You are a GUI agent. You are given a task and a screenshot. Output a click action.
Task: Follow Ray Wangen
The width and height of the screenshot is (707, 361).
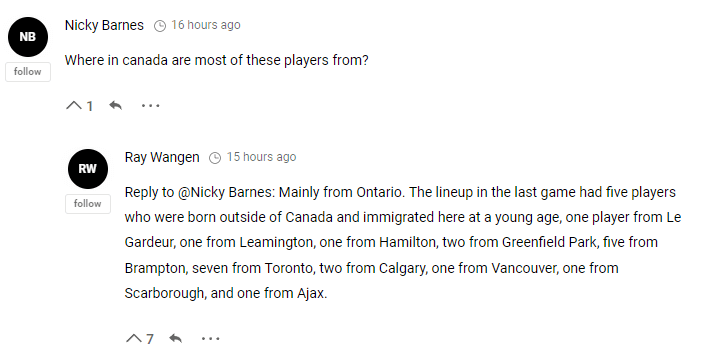pyautogui.click(x=88, y=204)
